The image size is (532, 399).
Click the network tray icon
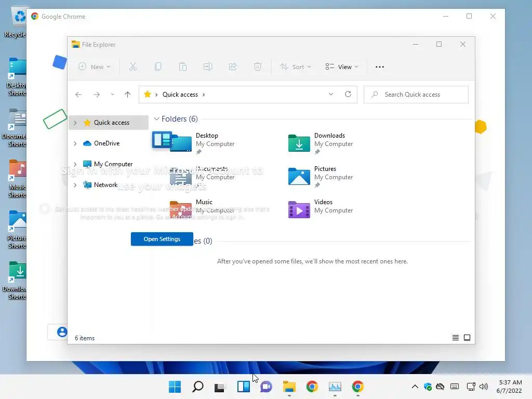point(471,387)
